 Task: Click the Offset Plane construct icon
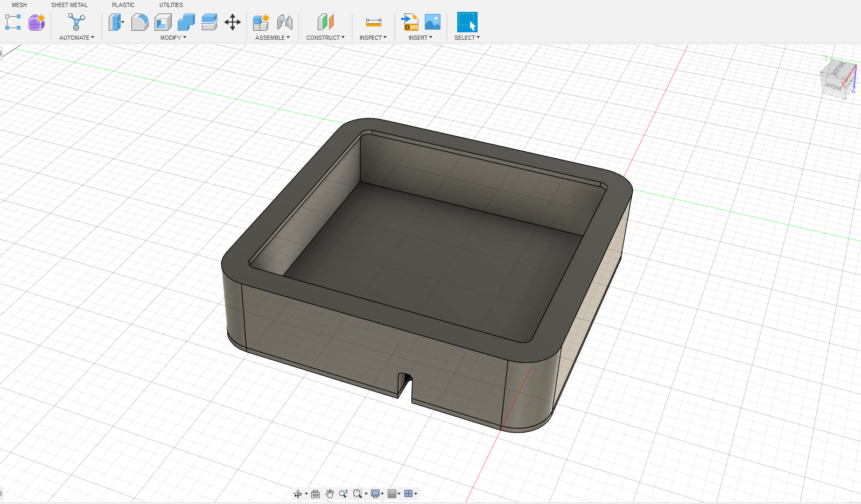pos(325,22)
